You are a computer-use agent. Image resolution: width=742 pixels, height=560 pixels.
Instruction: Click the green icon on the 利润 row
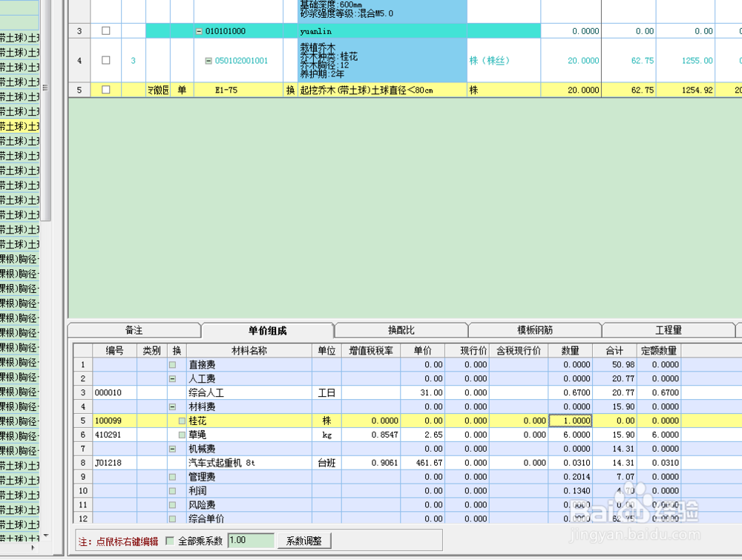[x=172, y=491]
